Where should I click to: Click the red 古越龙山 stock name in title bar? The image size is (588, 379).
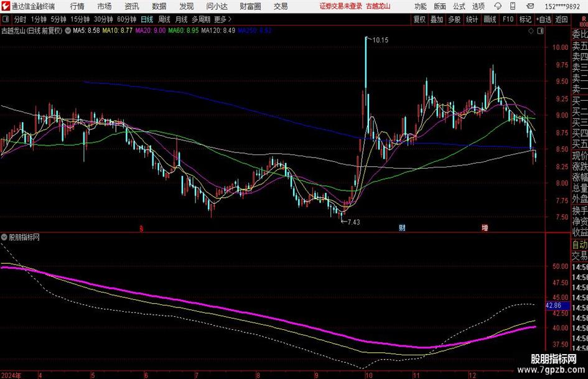point(378,6)
